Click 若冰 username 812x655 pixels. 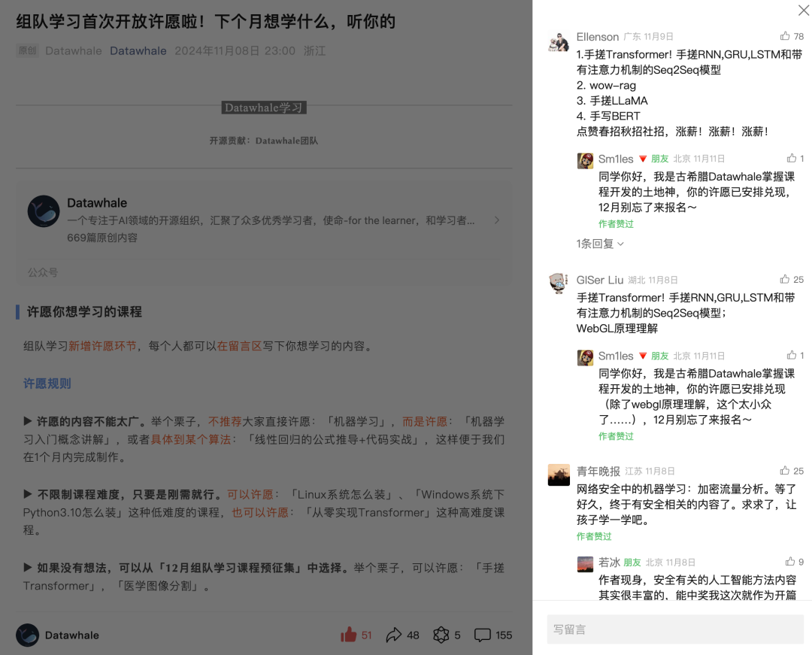609,563
